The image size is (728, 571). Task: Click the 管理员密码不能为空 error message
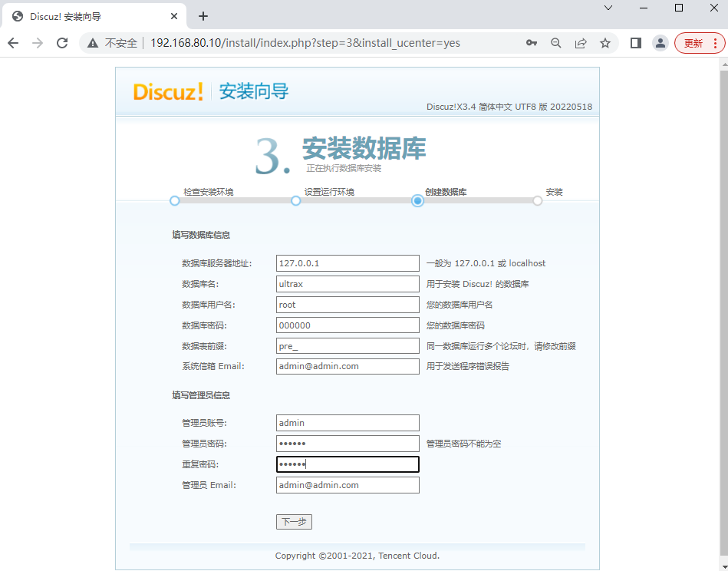[x=464, y=444]
